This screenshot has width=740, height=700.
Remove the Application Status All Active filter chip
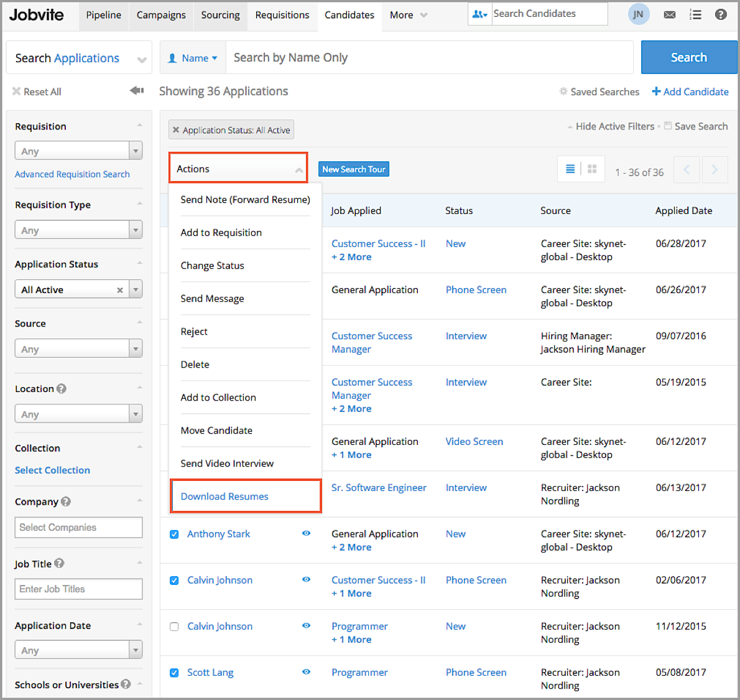(175, 130)
